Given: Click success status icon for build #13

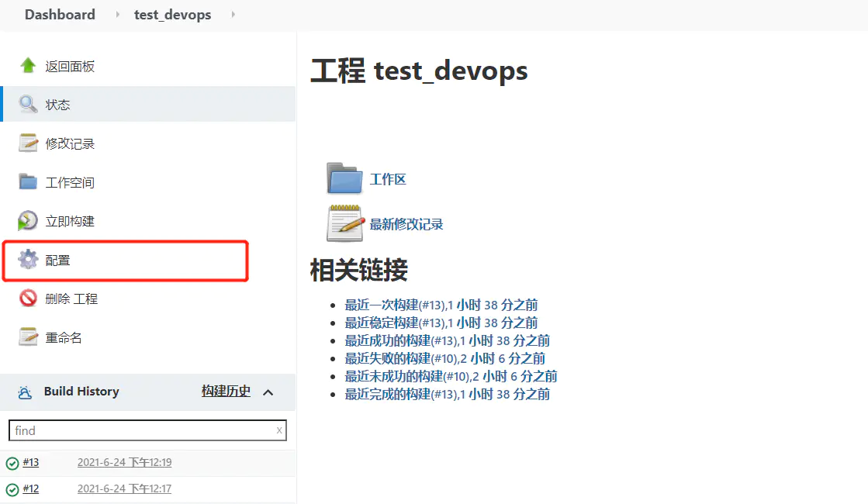Looking at the screenshot, I should click(x=12, y=464).
